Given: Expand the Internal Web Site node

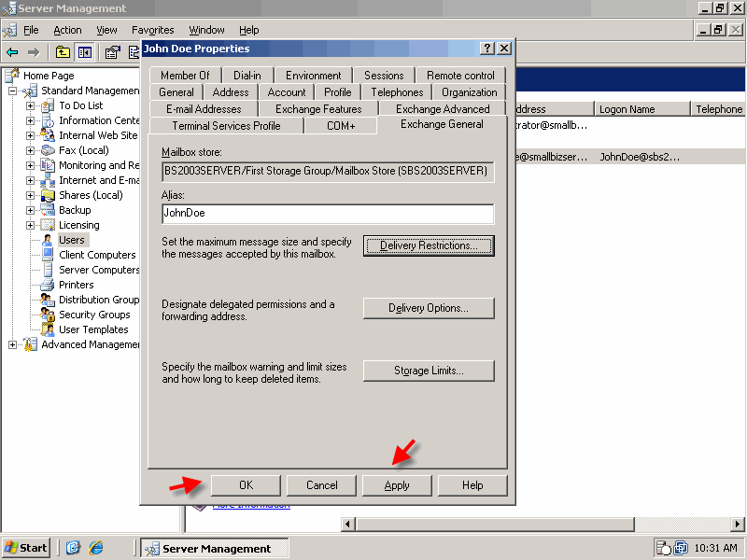Looking at the screenshot, I should pos(31,135).
